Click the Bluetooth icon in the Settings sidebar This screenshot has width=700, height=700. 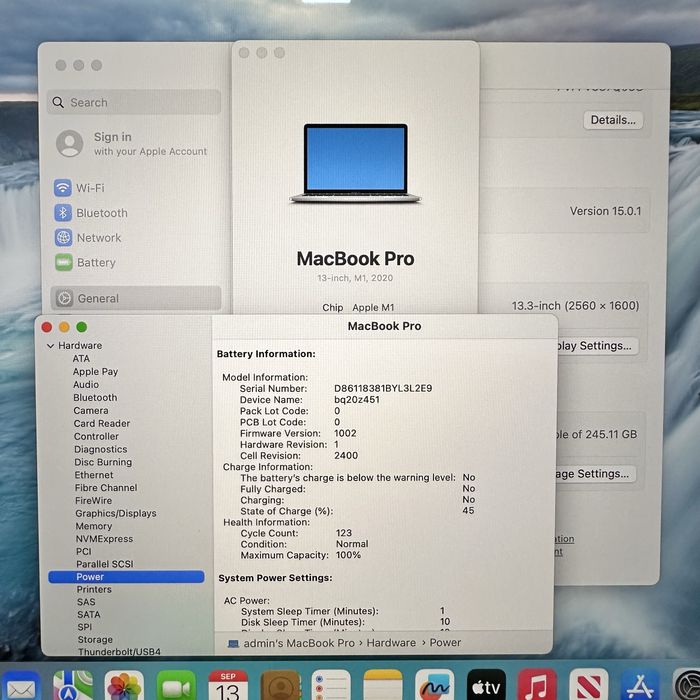tap(63, 213)
